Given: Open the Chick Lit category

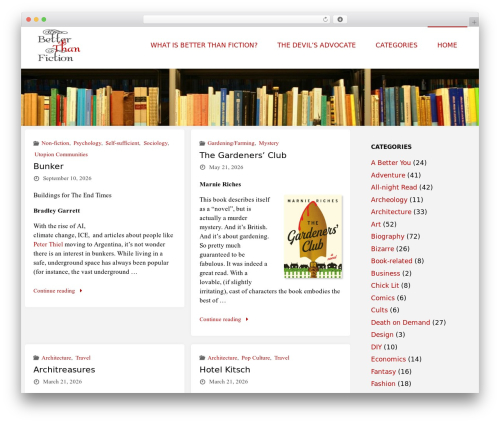Looking at the screenshot, I should (385, 286).
